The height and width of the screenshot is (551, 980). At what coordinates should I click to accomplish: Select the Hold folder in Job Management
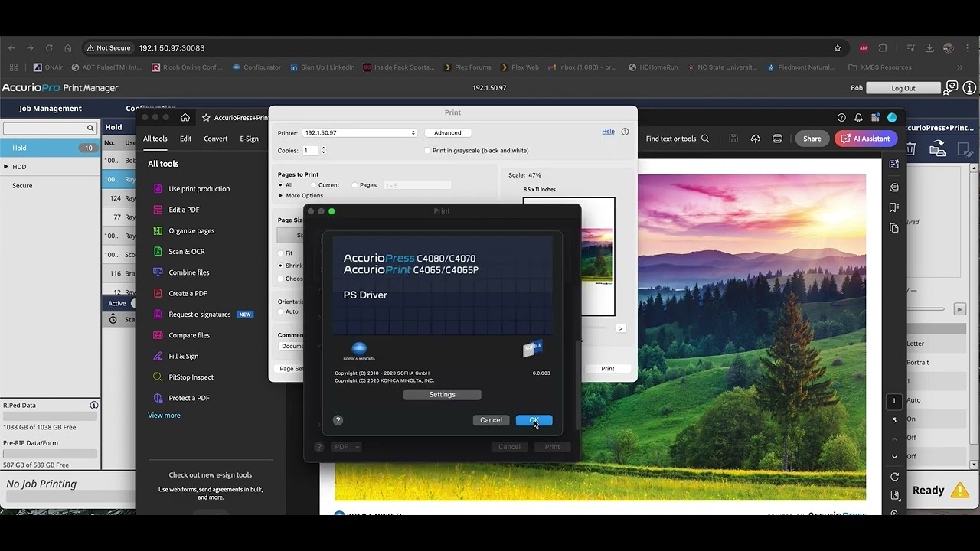click(50, 148)
